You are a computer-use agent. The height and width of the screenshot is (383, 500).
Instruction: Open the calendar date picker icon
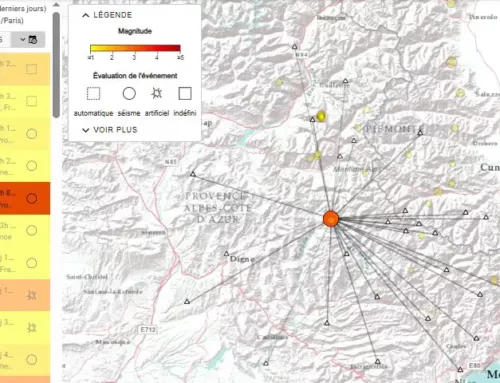pos(33,40)
